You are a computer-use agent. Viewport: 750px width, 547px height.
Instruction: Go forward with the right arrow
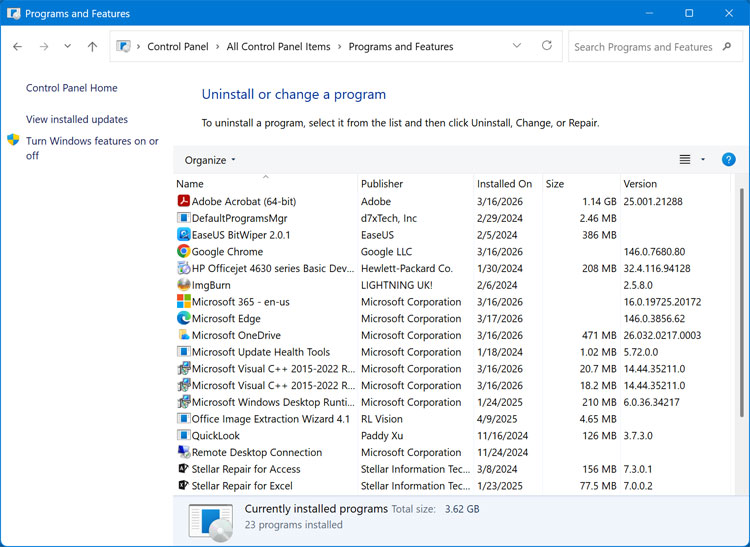44,46
